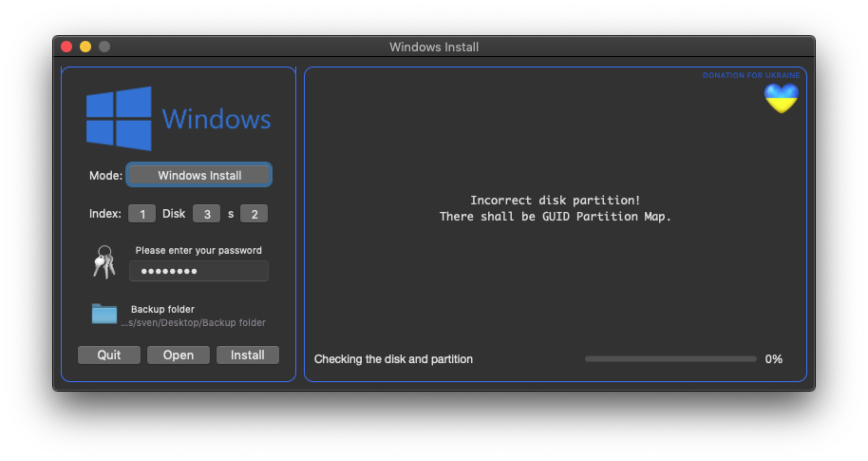The height and width of the screenshot is (461, 868).
Task: Click the Ukraine heart donation icon
Action: coord(781,98)
